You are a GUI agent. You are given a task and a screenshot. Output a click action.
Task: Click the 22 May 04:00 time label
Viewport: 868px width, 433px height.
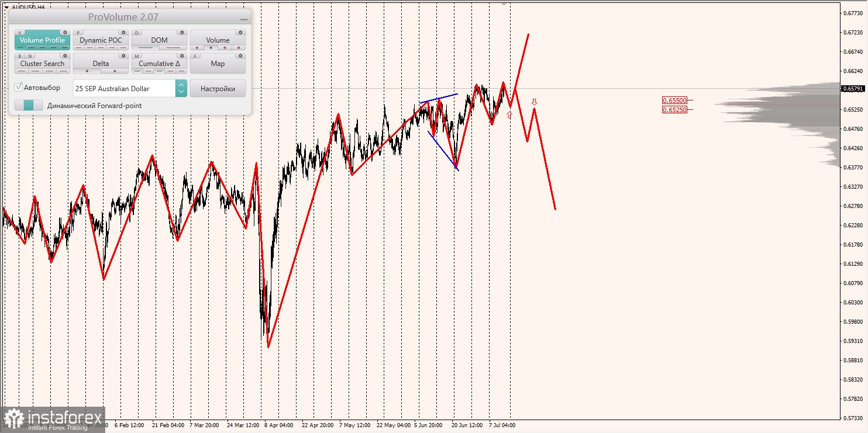(x=394, y=425)
